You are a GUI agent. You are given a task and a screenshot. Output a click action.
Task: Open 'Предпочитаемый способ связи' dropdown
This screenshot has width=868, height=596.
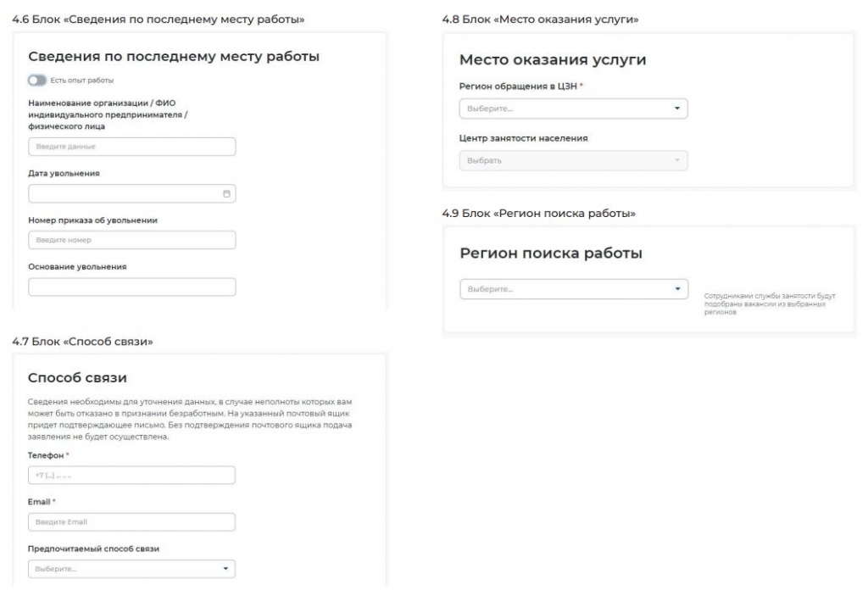(x=131, y=569)
